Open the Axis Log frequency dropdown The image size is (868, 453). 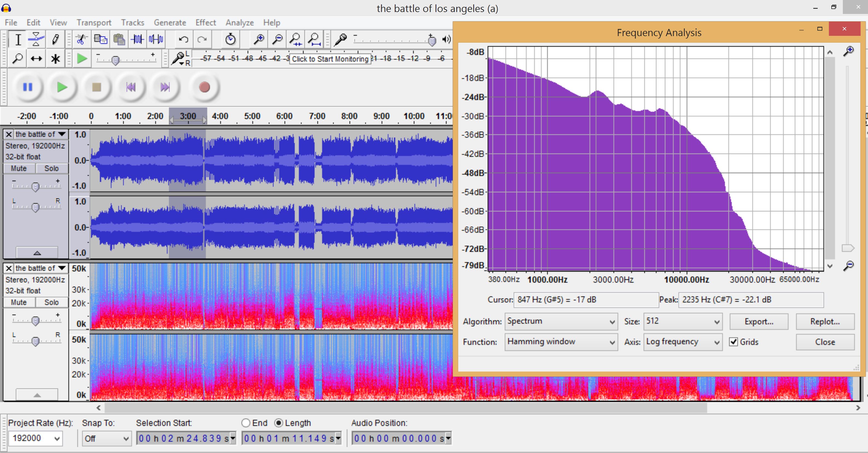683,342
